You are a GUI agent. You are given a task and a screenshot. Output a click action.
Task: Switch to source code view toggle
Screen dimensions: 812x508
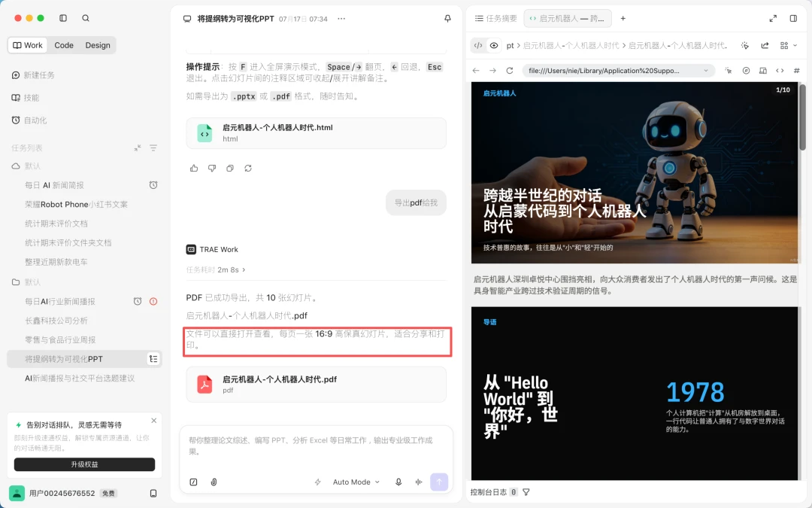point(478,46)
